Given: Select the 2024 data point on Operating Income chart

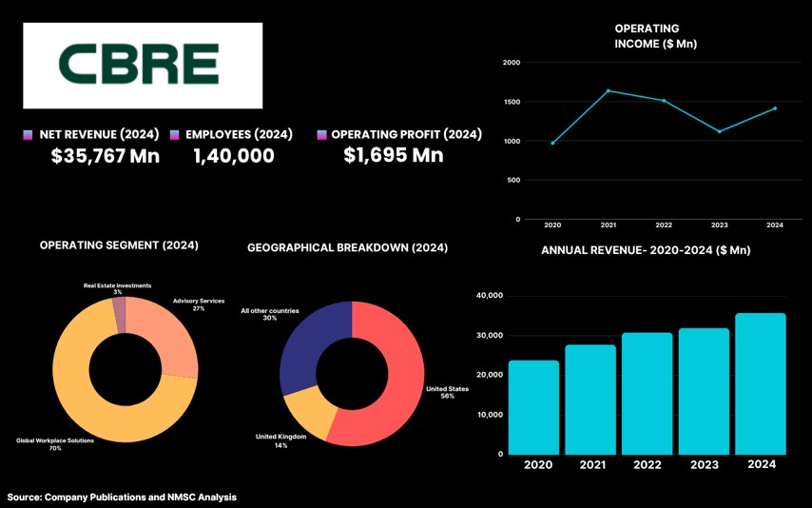Looking at the screenshot, I should [775, 108].
